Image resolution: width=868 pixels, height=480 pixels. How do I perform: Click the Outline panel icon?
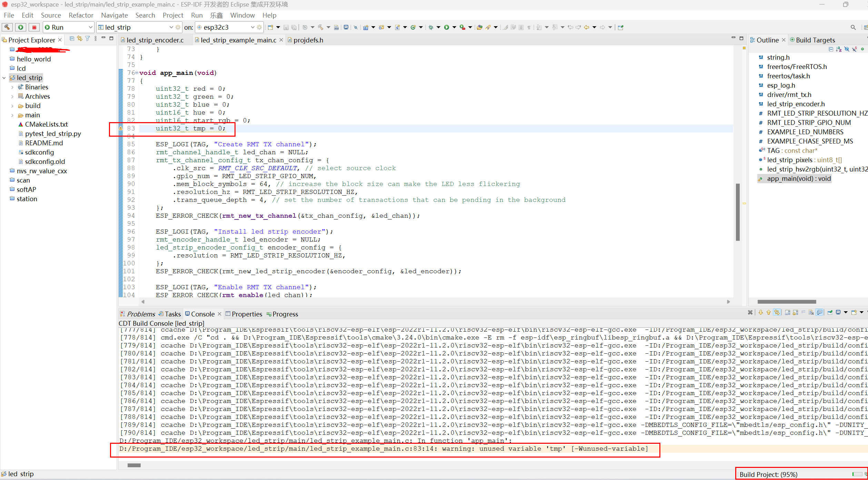(757, 40)
